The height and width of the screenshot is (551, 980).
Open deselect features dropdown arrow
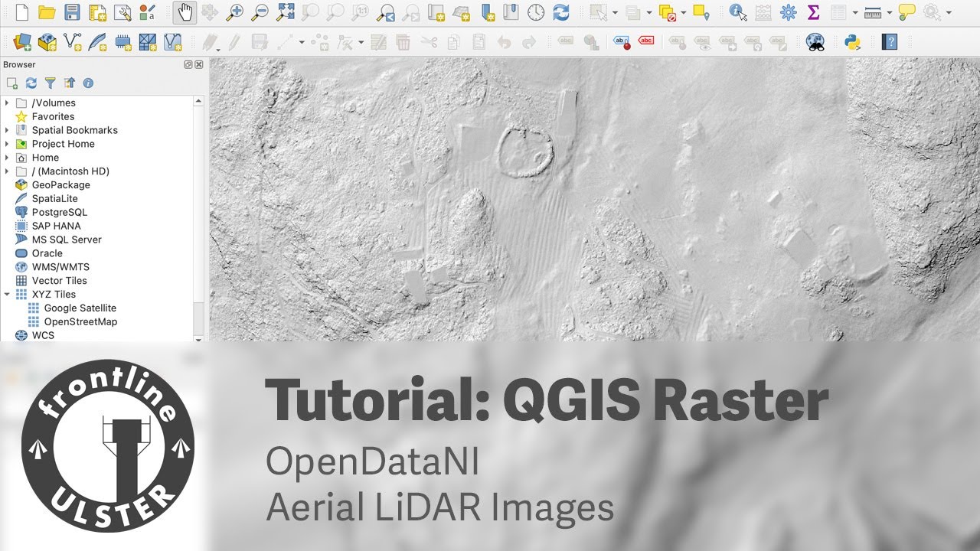683,12
